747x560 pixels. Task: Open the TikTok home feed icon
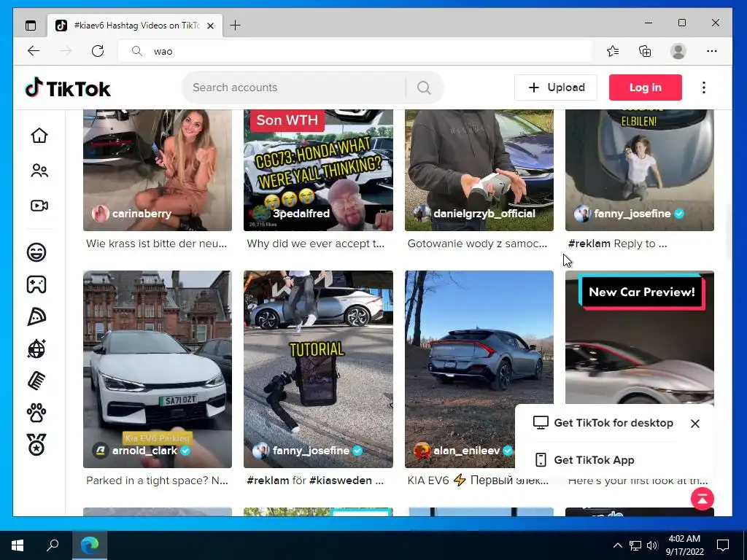39,136
